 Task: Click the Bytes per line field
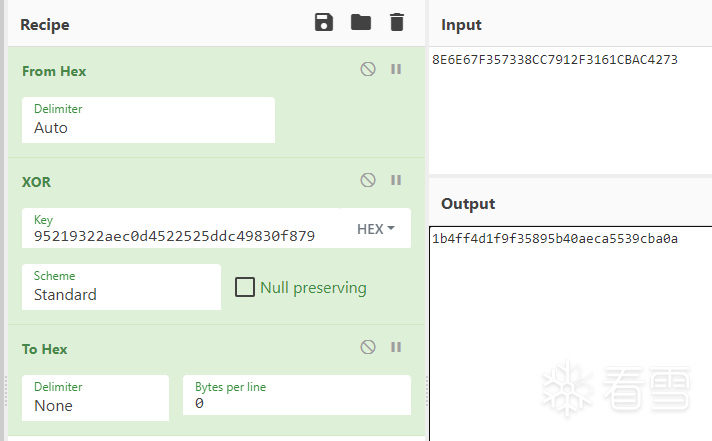click(x=297, y=395)
